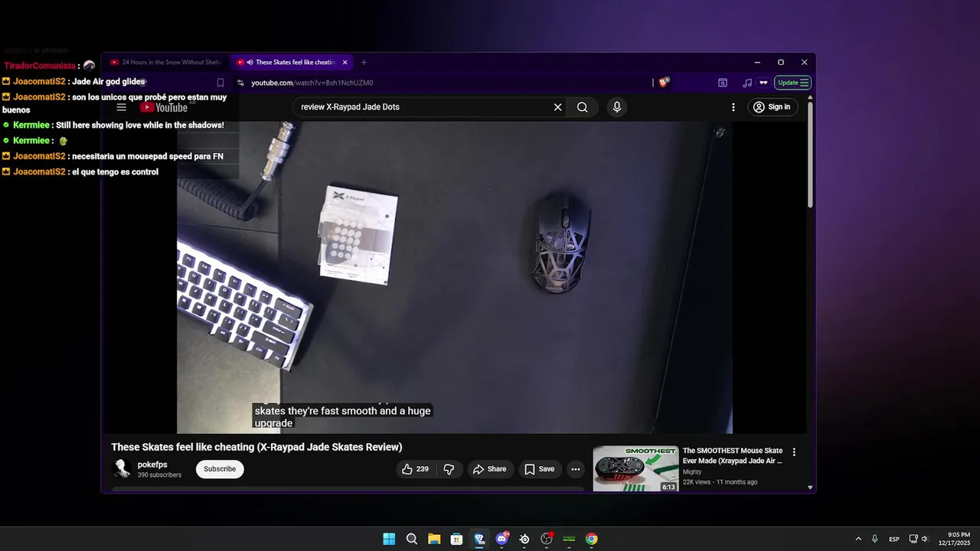Screen dimensions: 980x551
Task: Open the pokefps channel avatar
Action: (121, 468)
